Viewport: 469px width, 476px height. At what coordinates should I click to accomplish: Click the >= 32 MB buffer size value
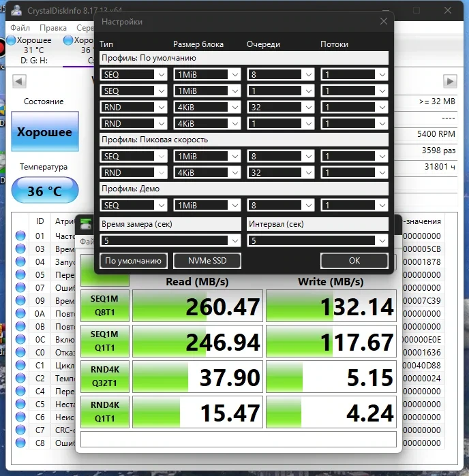(x=437, y=101)
